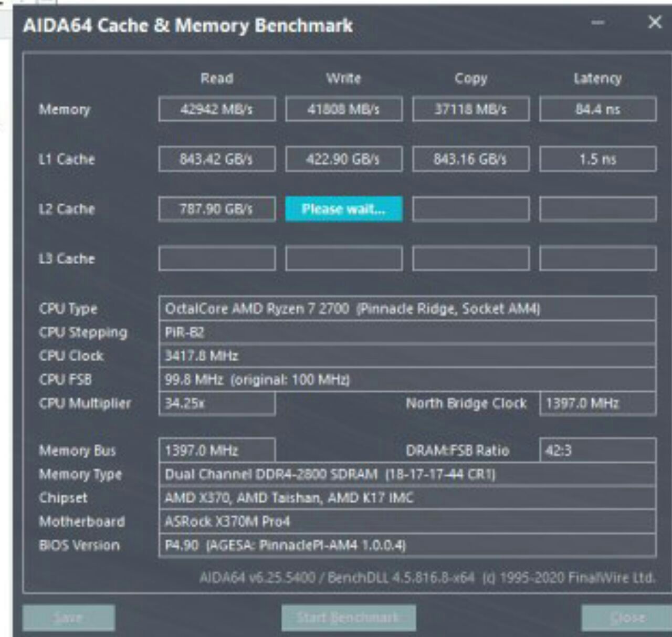The height and width of the screenshot is (637, 672).
Task: Click the Chipset value AMD X370
Action: coord(407,498)
